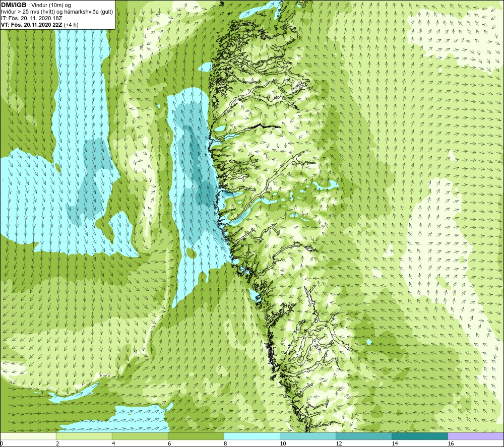The image size is (504, 447).
Task: Click the light cyan 8–10 m/s legend swatch
Action: click(x=252, y=436)
